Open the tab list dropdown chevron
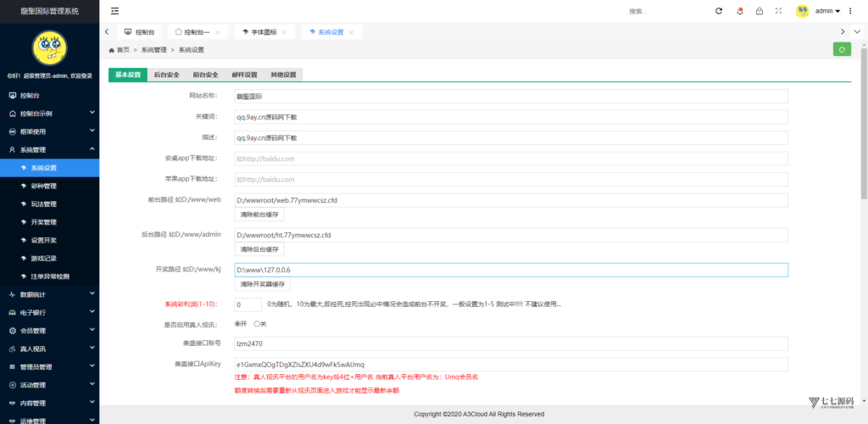The height and width of the screenshot is (424, 868). [856, 31]
